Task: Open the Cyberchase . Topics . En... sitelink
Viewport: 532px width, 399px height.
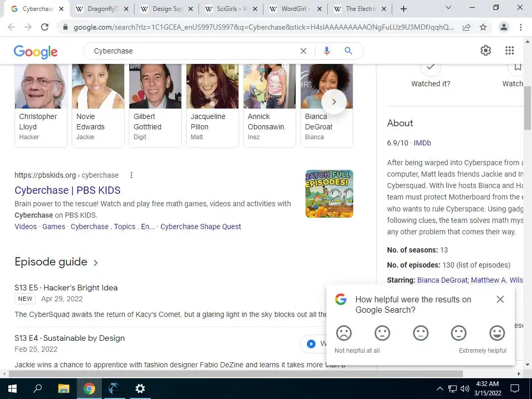Action: [113, 227]
